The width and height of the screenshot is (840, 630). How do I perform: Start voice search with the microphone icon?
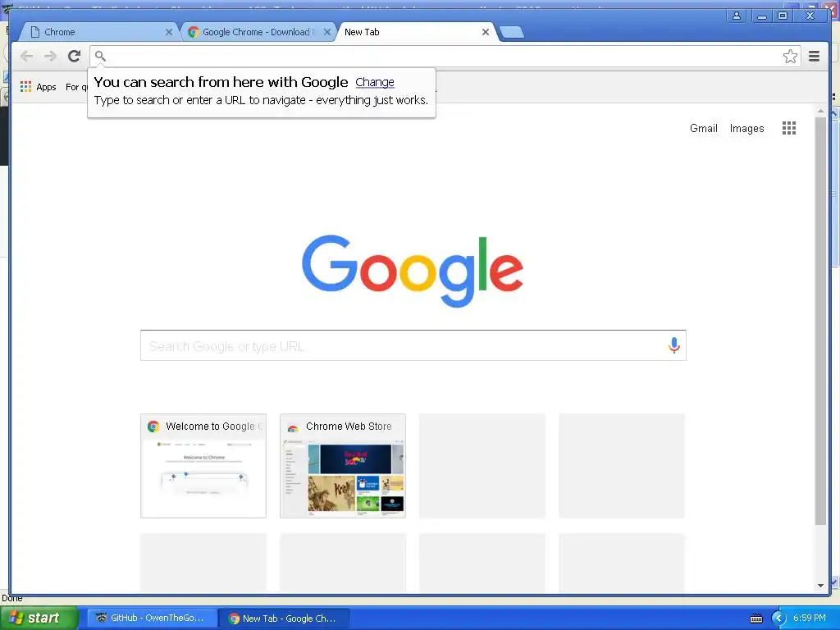674,345
